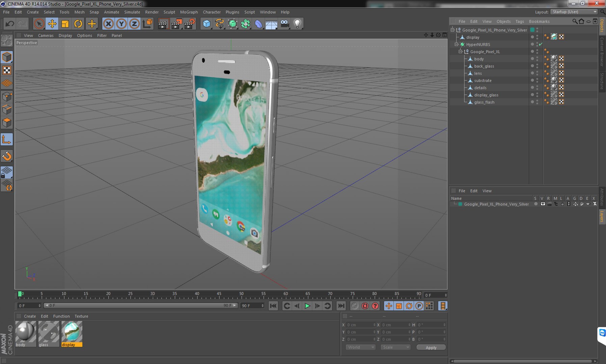Image resolution: width=606 pixels, height=364 pixels.
Task: Click the Coordinate System icon
Action: [x=147, y=24]
